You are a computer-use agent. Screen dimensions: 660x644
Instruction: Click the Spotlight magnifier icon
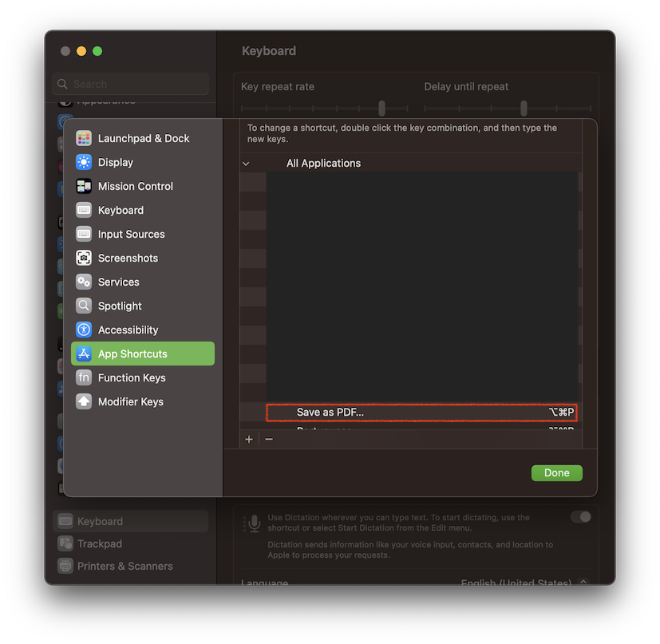coord(84,306)
